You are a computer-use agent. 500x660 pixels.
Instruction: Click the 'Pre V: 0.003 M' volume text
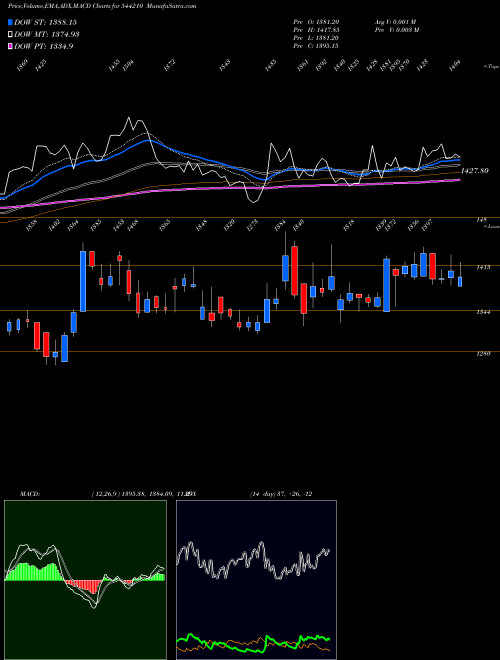click(x=396, y=30)
